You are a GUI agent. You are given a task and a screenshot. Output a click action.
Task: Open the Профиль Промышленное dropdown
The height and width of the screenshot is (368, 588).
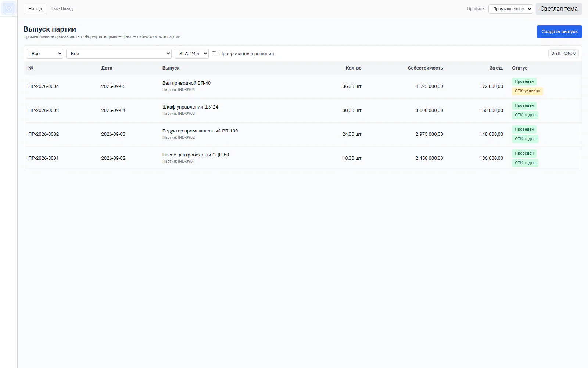coord(510,9)
